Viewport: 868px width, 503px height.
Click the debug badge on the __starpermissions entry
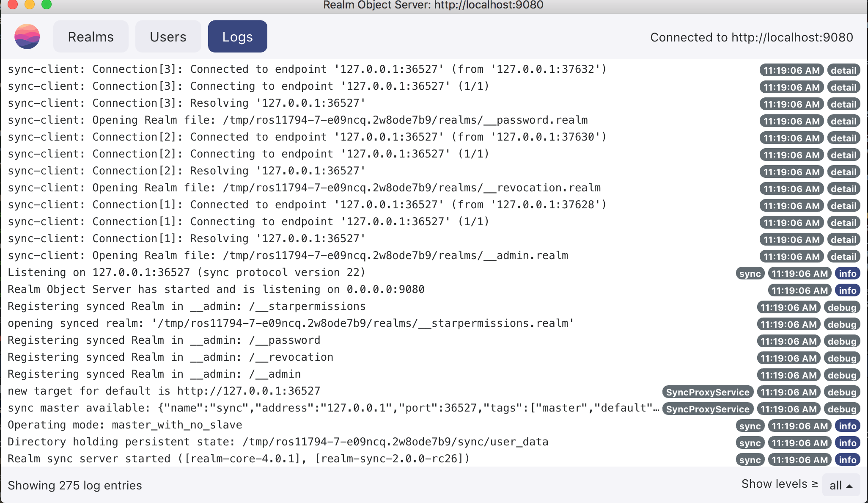point(842,307)
